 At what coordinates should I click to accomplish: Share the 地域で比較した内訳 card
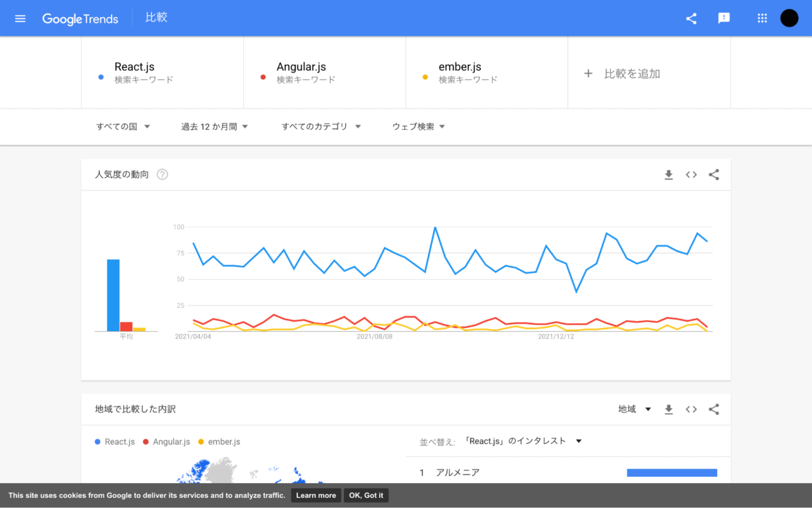coord(714,409)
